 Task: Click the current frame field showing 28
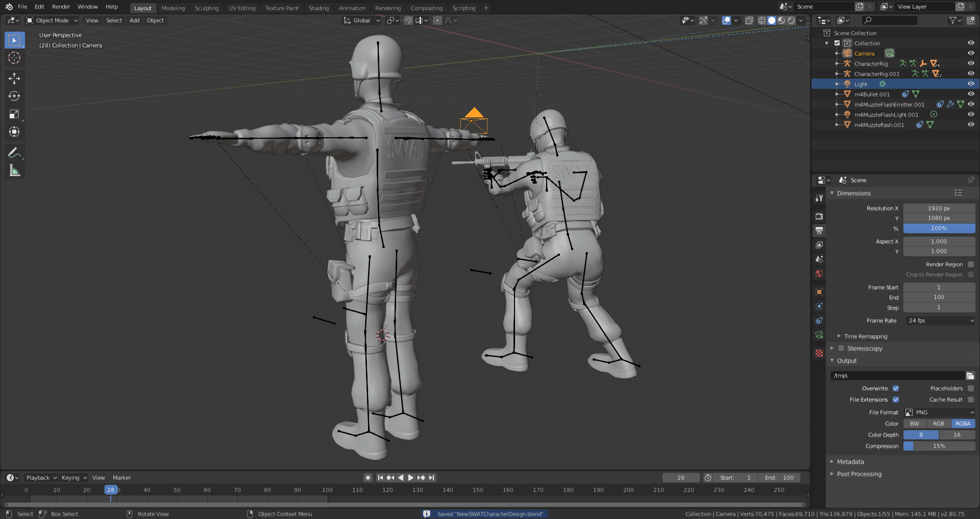point(681,478)
